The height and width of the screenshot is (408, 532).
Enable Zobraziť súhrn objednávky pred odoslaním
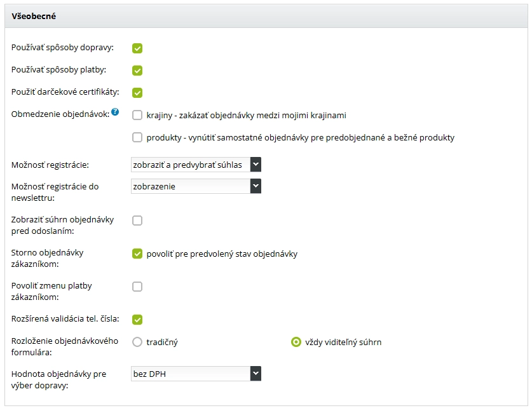pos(137,221)
